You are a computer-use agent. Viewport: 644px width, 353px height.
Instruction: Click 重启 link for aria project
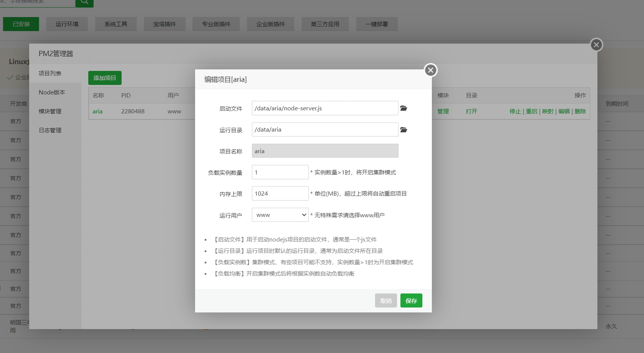[x=531, y=111]
